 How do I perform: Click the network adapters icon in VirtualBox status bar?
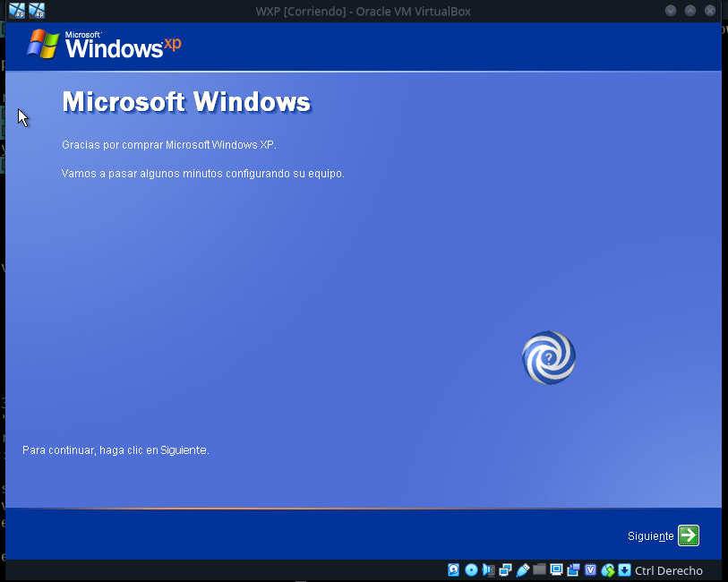click(506, 570)
